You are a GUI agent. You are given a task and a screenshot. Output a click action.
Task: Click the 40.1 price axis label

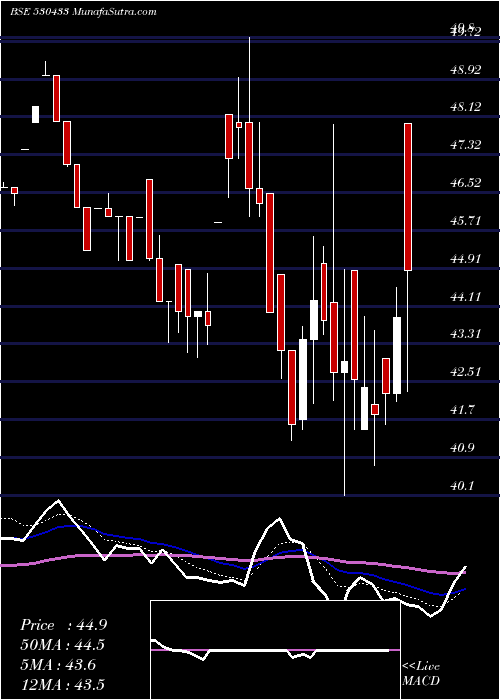tap(463, 486)
